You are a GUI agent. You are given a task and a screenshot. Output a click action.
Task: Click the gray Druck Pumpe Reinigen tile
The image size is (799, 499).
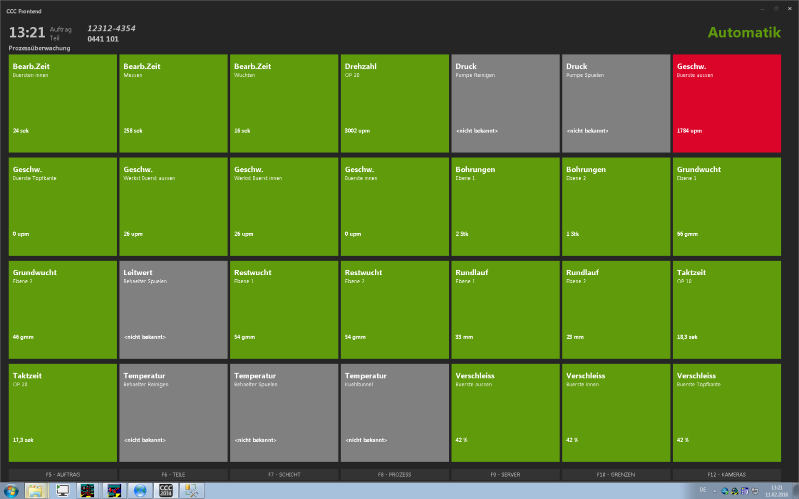[505, 103]
